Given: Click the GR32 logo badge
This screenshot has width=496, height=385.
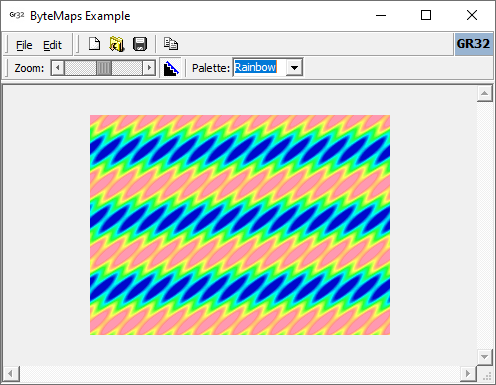Looking at the screenshot, I should coord(474,44).
